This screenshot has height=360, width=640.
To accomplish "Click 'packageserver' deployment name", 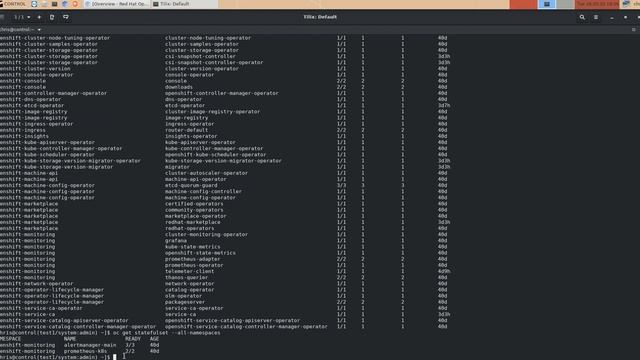I will click(185, 302).
